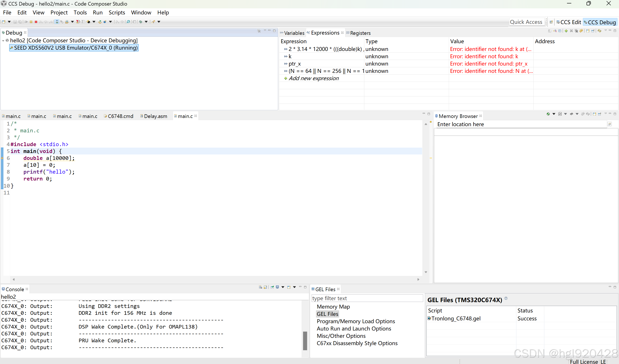Click Pin icon in Memory Browser toolbar
The image size is (619, 364).
pyautogui.click(x=600, y=114)
